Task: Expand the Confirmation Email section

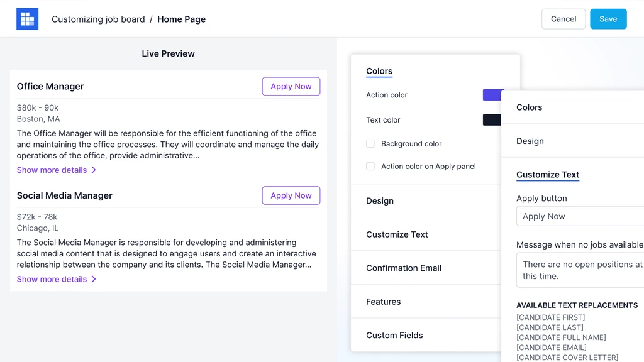Action: click(404, 268)
